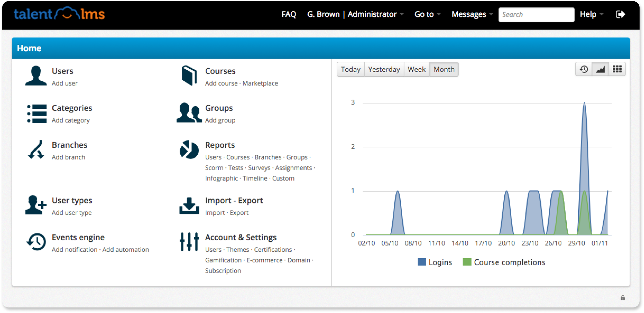Open the Marketplace link
Viewport: 644px width, 313px height.
(x=260, y=83)
